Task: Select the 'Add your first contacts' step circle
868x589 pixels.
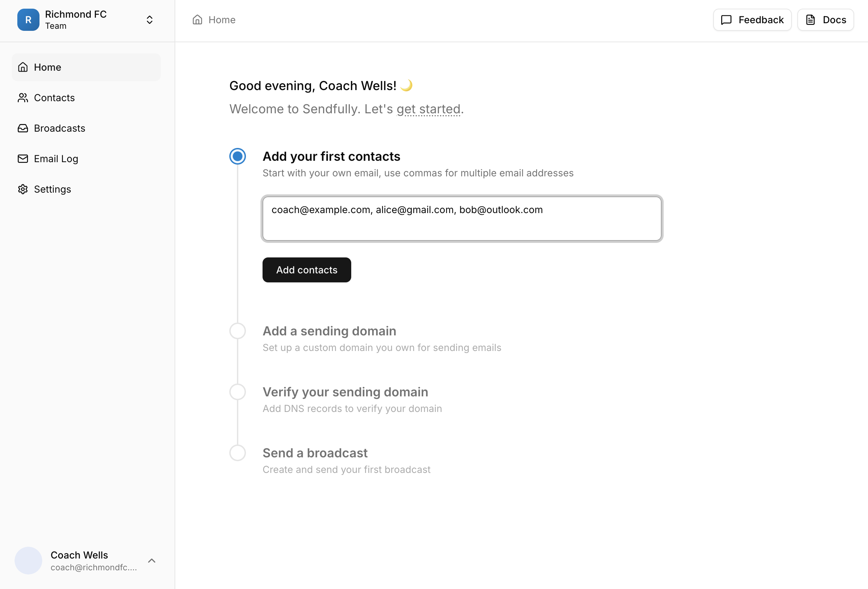Action: [x=238, y=156]
